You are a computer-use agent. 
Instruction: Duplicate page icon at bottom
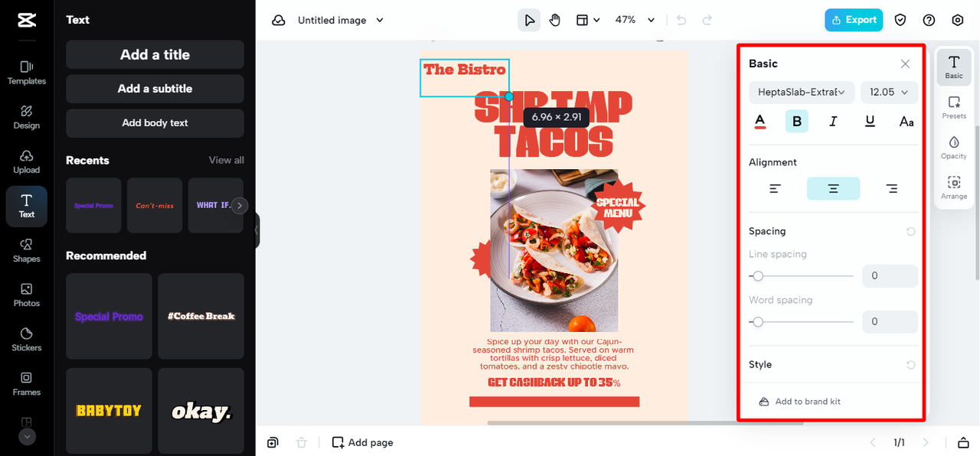(273, 442)
